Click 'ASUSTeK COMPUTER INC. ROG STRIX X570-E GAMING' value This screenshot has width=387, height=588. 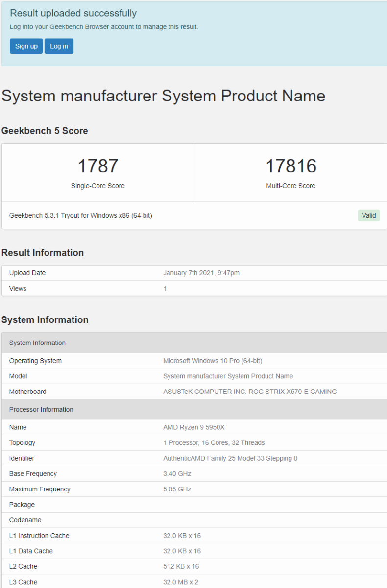[250, 392]
